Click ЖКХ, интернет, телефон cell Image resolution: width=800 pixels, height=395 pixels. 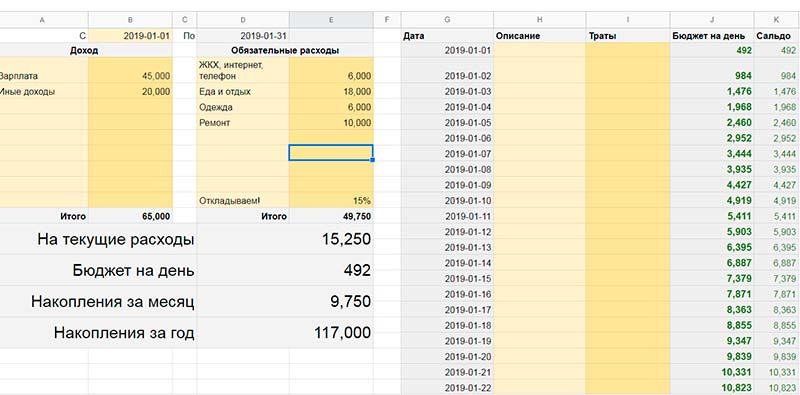(x=243, y=71)
